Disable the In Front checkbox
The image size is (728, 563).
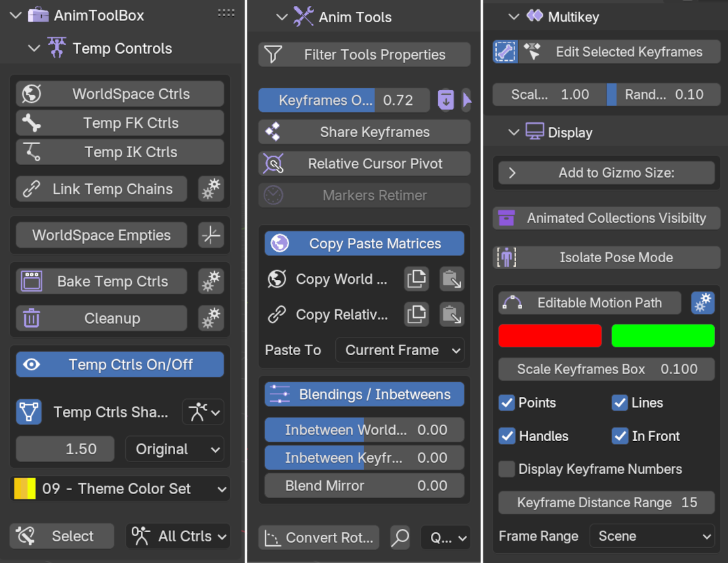[620, 436]
